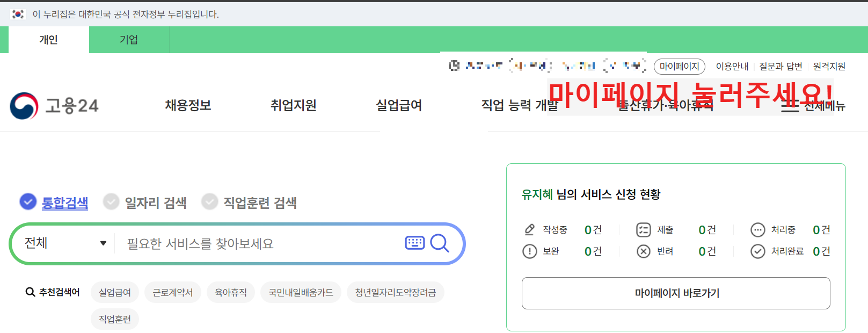Image resolution: width=868 pixels, height=333 pixels.
Task: Click the 처리중 0건 count
Action: point(821,230)
